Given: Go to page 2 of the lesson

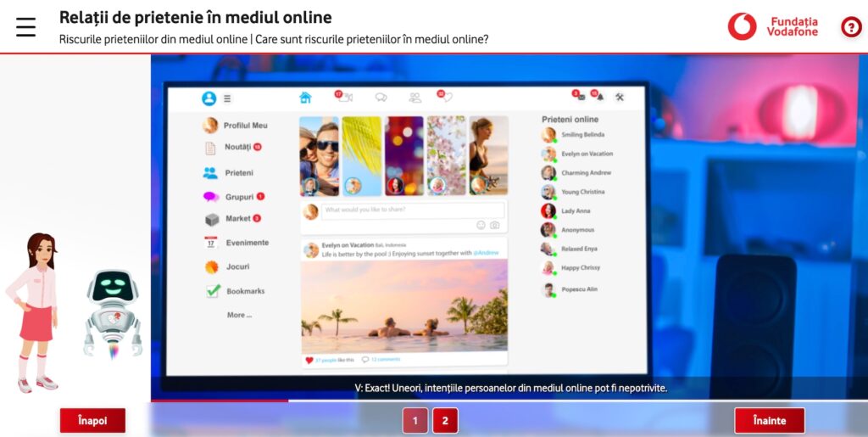Looking at the screenshot, I should point(445,420).
